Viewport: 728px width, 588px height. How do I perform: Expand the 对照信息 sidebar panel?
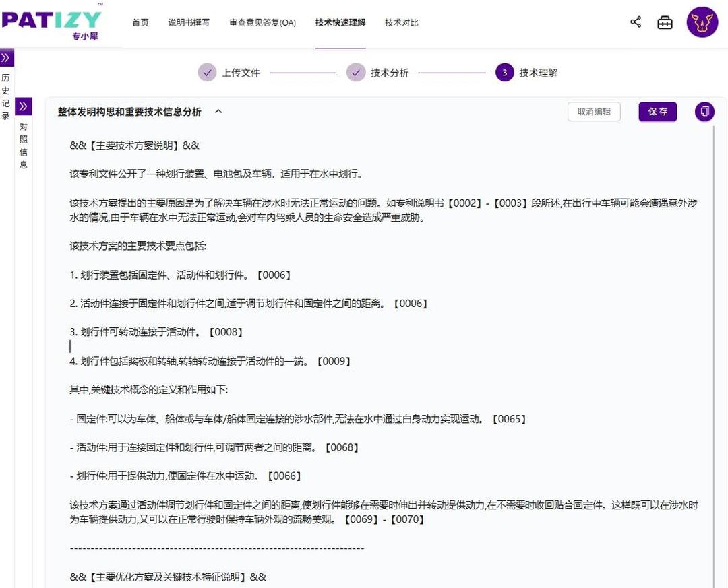pyautogui.click(x=24, y=106)
